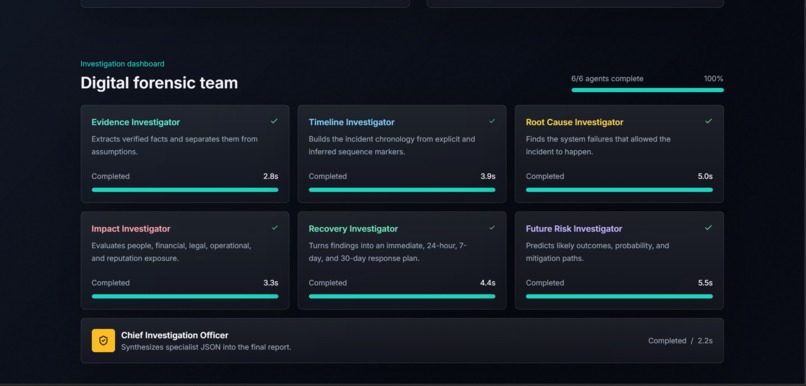The image size is (806, 386).
Task: Open the Evidence Investigator card title
Action: (136, 122)
